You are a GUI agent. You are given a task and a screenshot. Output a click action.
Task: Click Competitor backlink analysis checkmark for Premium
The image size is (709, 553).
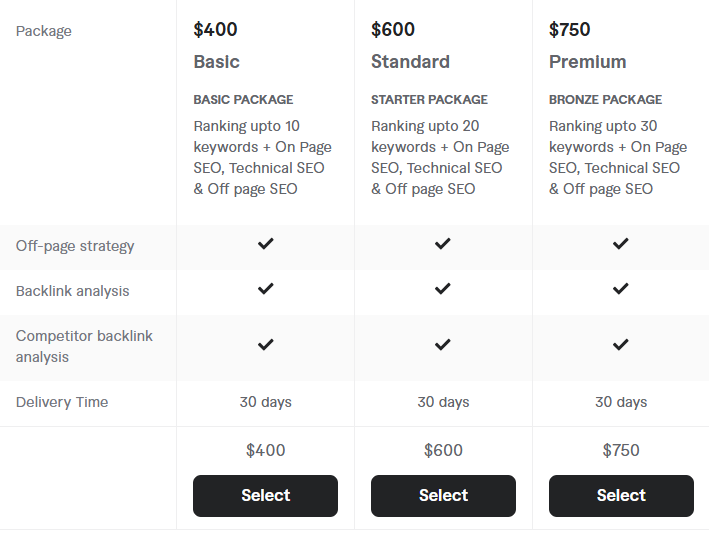(x=620, y=345)
